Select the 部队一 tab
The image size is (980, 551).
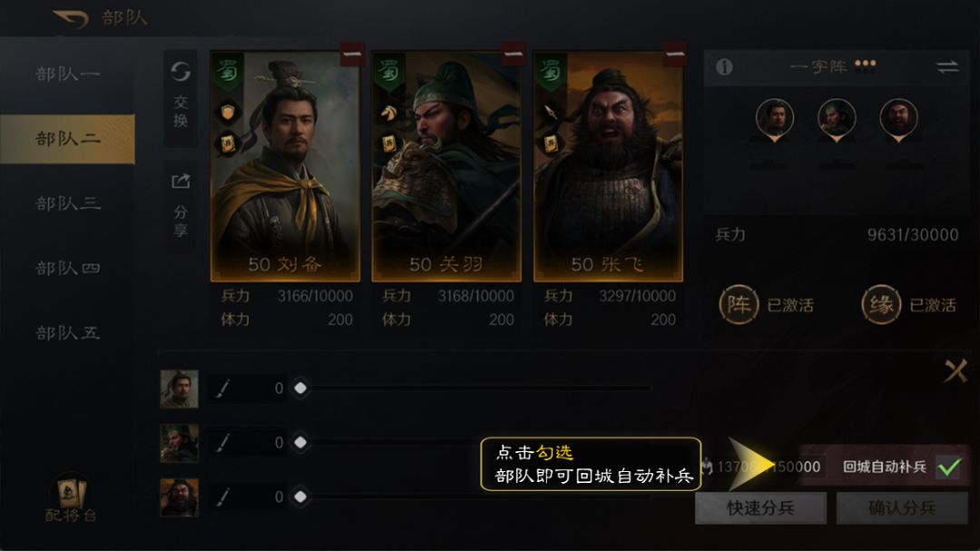coord(67,74)
